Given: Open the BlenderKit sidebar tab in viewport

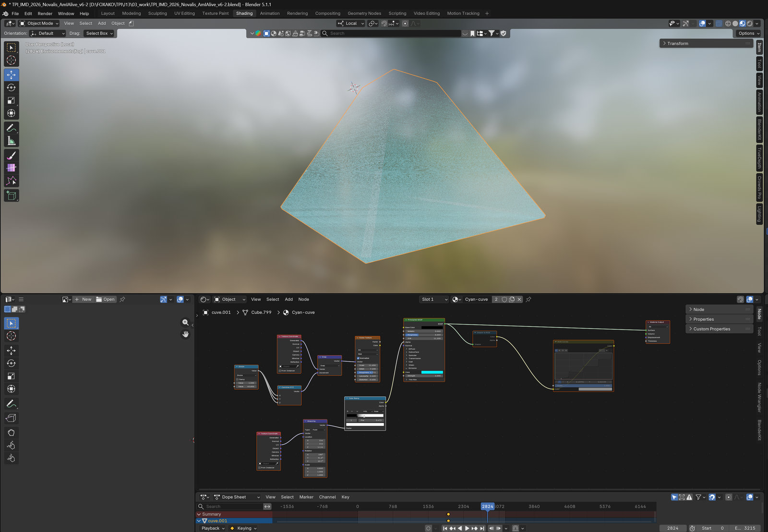Looking at the screenshot, I should [759, 130].
